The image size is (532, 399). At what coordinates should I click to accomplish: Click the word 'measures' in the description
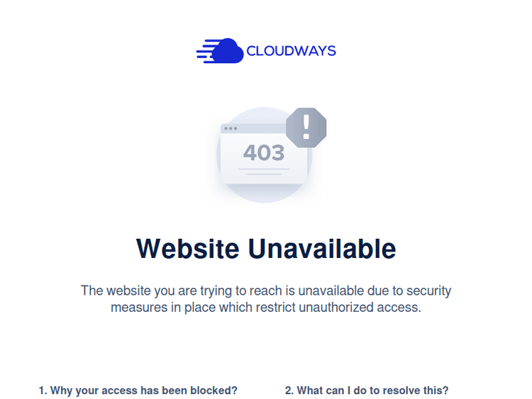[x=139, y=308]
